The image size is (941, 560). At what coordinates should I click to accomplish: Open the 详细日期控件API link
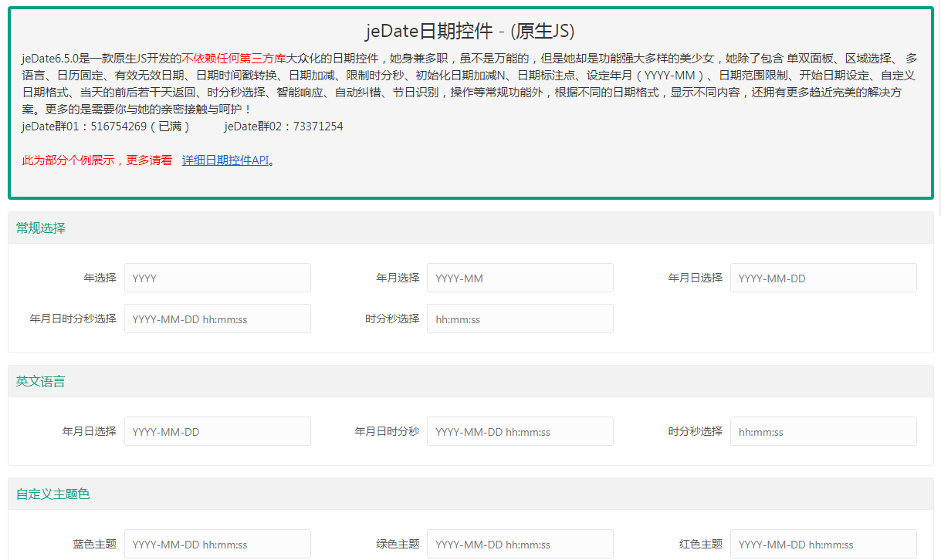coord(225,160)
